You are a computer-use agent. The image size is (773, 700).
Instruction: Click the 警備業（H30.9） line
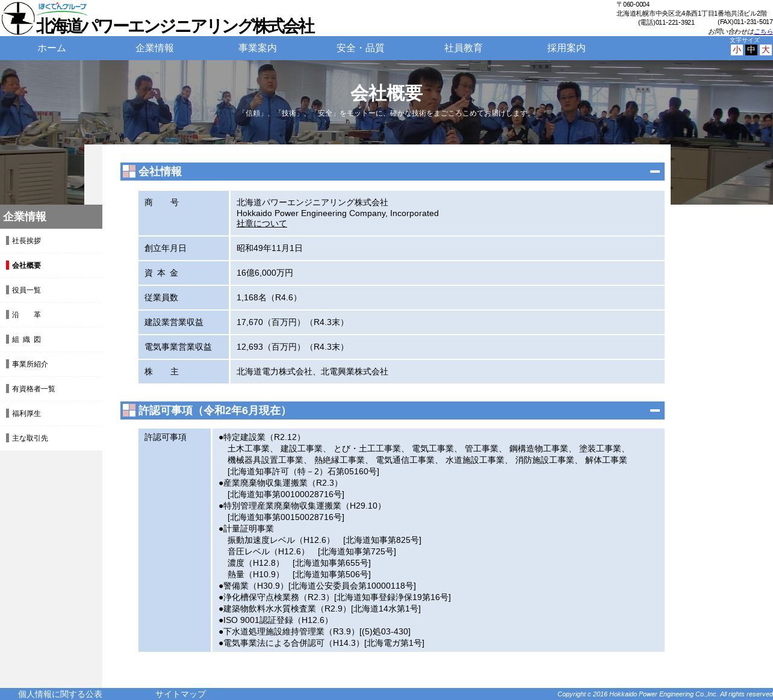[317, 586]
